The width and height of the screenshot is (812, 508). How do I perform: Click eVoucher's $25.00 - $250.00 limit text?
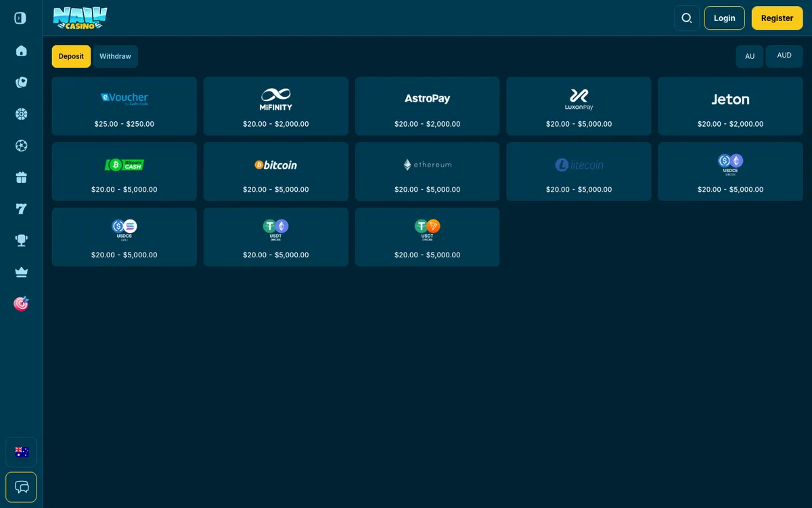(x=125, y=124)
